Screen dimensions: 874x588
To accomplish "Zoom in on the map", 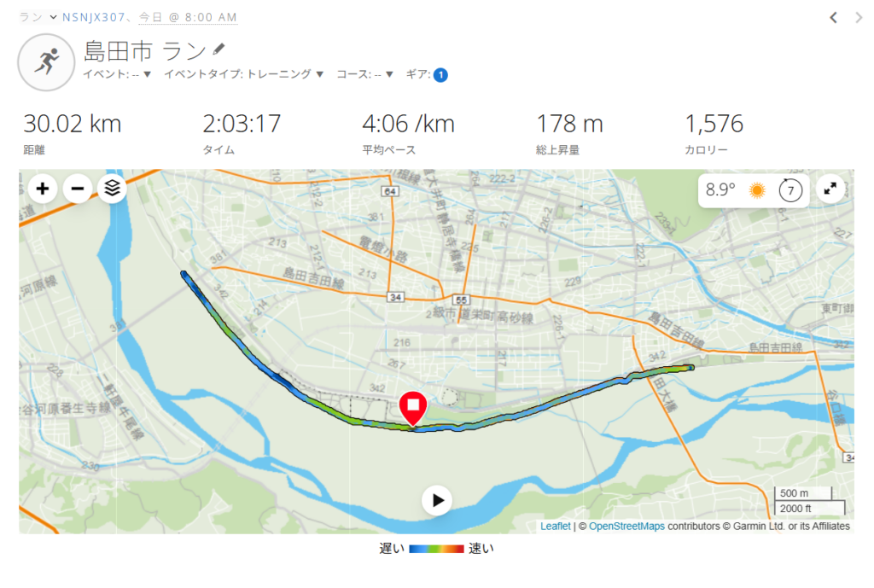I will (43, 189).
